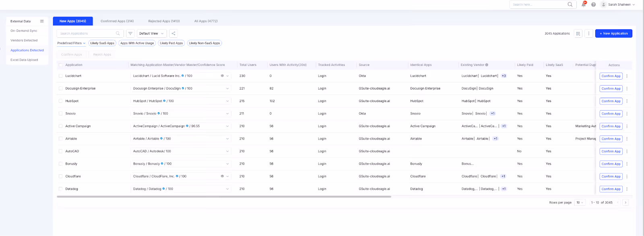
Task: Check the Snovio row checkbox
Action: click(61, 113)
